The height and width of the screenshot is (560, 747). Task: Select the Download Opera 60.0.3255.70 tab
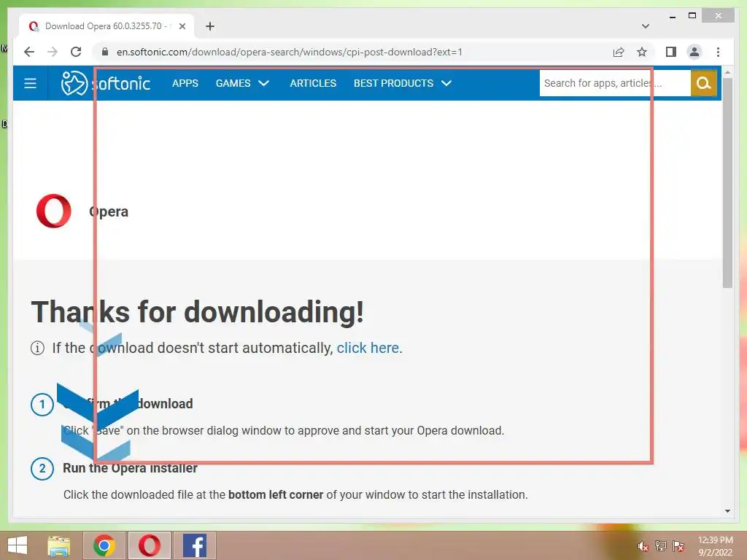[x=107, y=26]
